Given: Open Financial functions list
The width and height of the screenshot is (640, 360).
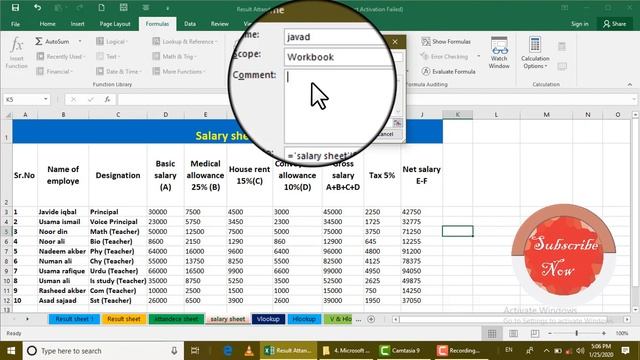Looking at the screenshot, I should (x=55, y=71).
